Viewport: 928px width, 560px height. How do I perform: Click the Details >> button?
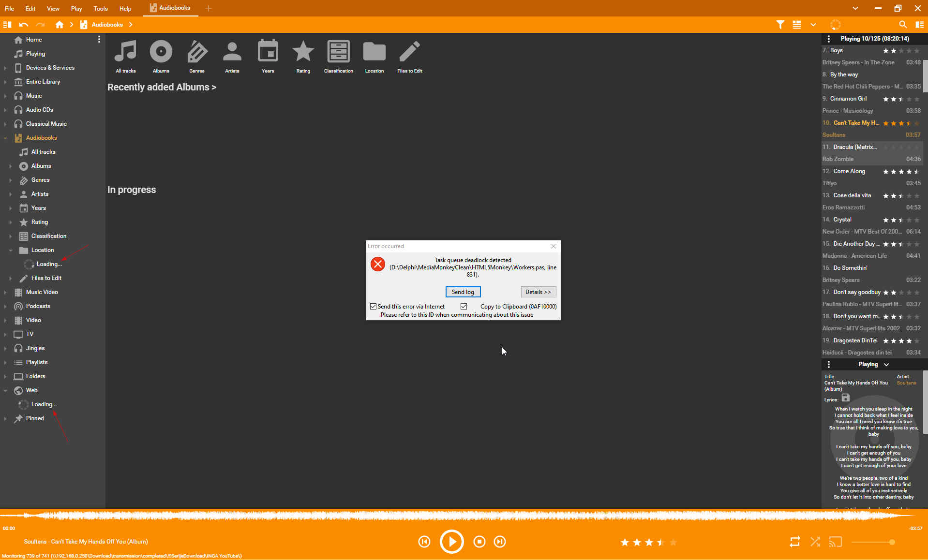coord(538,292)
